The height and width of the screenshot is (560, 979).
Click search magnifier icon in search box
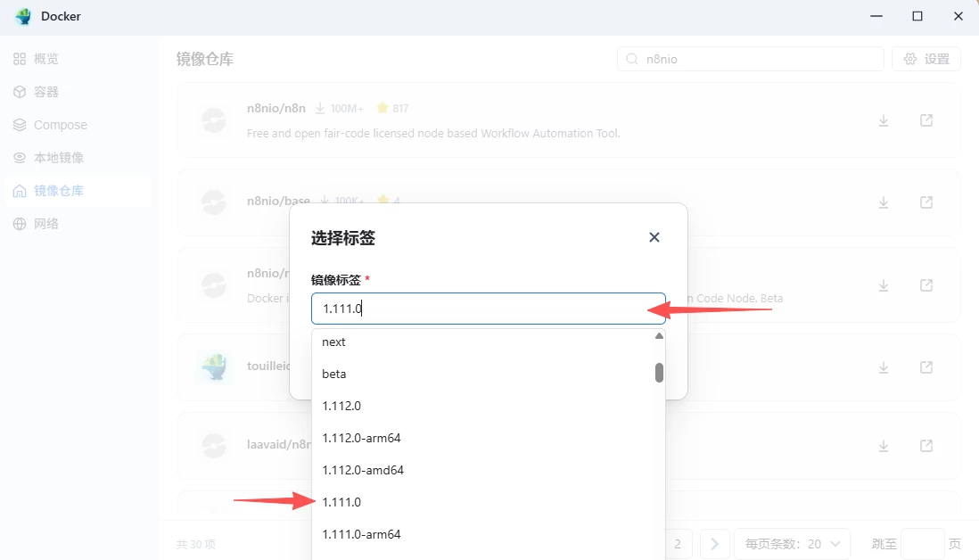pos(632,59)
